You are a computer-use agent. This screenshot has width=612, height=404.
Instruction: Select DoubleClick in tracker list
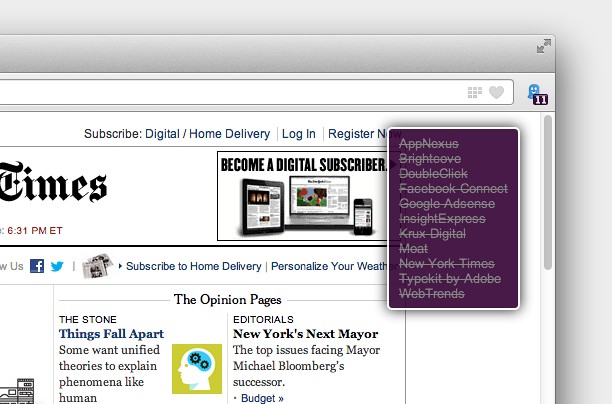click(x=433, y=174)
